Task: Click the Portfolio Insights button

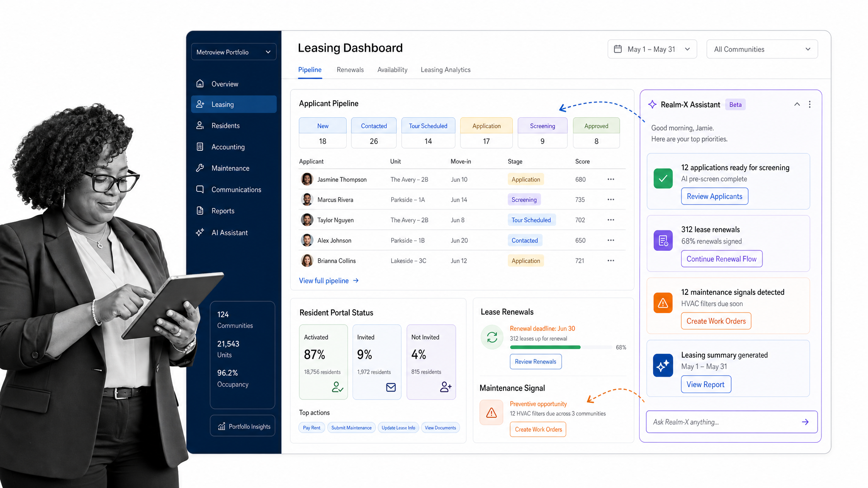Action: point(242,426)
